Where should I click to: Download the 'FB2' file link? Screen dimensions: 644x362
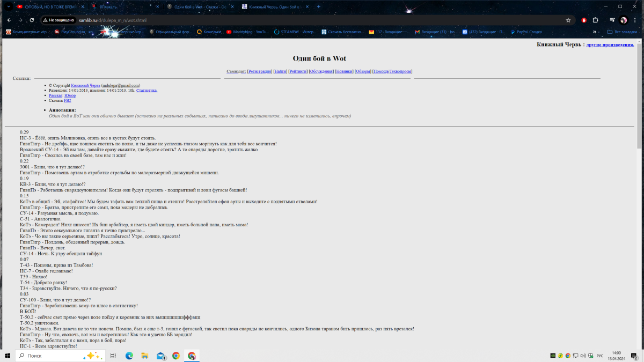67,100
